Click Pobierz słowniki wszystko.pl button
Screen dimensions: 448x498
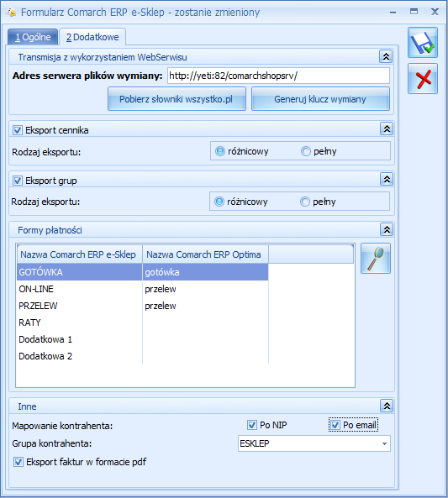pyautogui.click(x=177, y=99)
